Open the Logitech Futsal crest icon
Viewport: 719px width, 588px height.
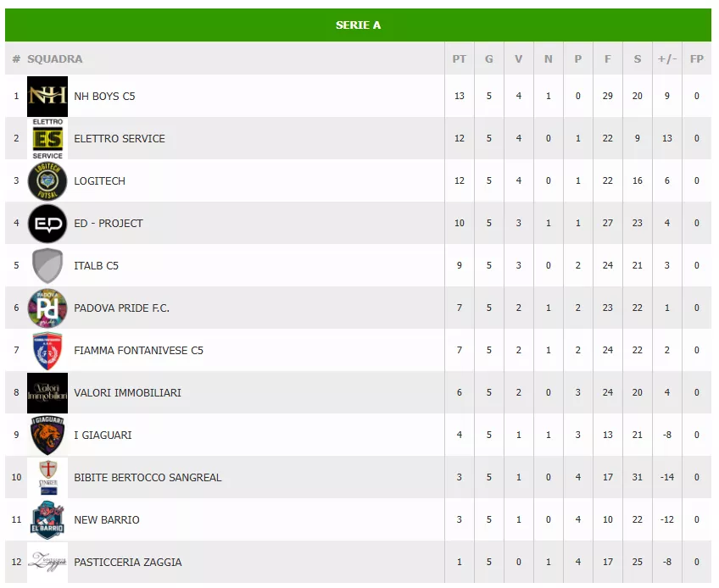pyautogui.click(x=47, y=180)
